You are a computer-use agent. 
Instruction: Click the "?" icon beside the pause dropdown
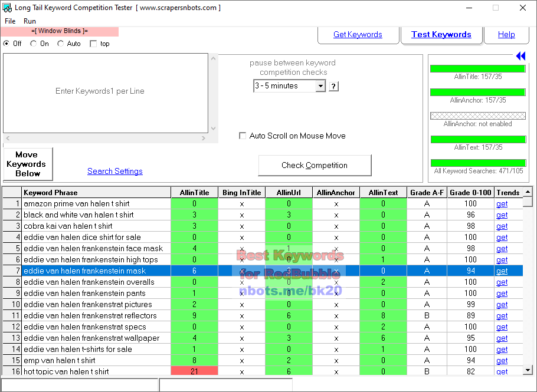point(333,86)
